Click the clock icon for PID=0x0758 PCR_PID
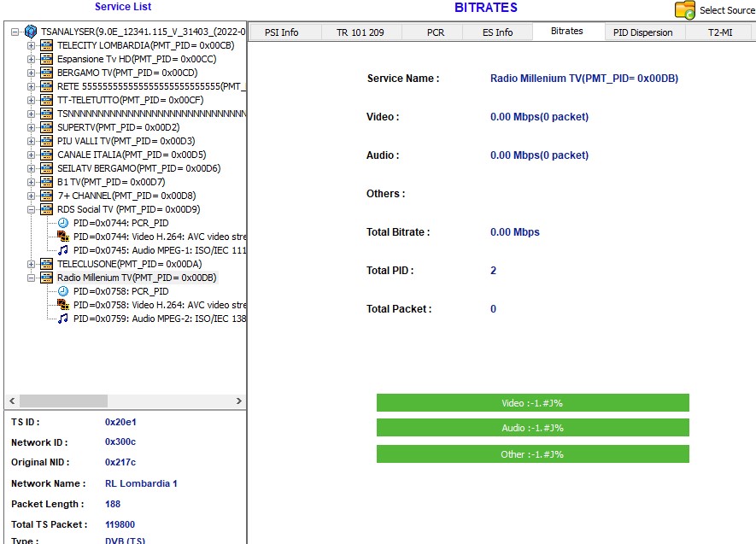The height and width of the screenshot is (544, 756). pyautogui.click(x=63, y=291)
